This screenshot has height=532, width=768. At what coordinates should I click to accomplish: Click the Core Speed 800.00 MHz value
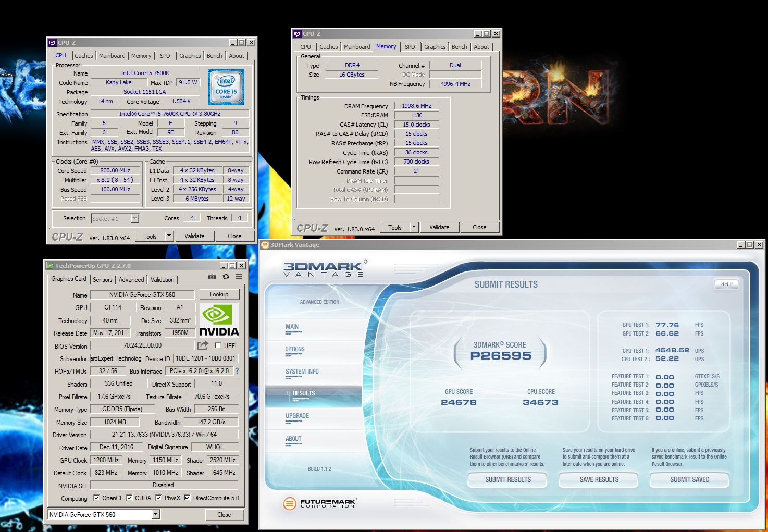(115, 170)
